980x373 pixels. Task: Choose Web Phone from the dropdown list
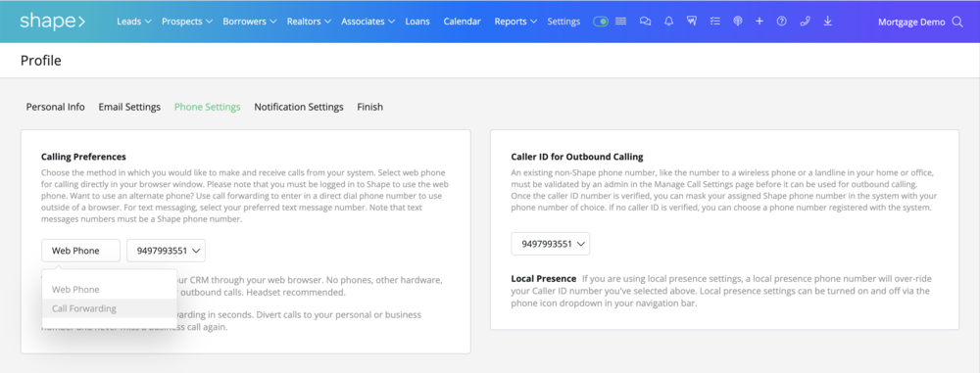110,289
